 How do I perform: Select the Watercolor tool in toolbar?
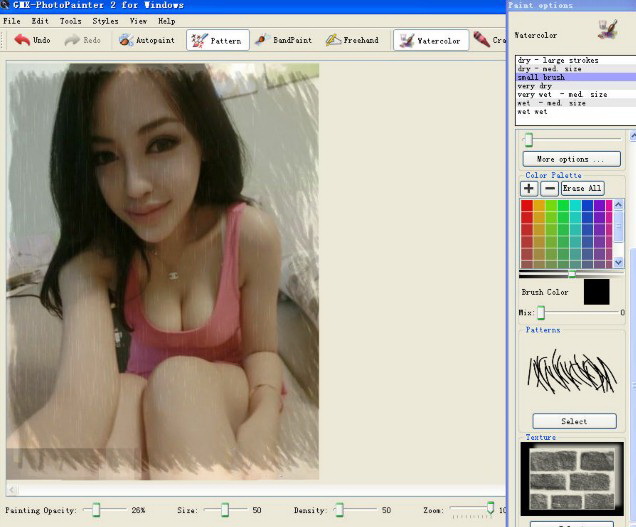click(x=431, y=40)
